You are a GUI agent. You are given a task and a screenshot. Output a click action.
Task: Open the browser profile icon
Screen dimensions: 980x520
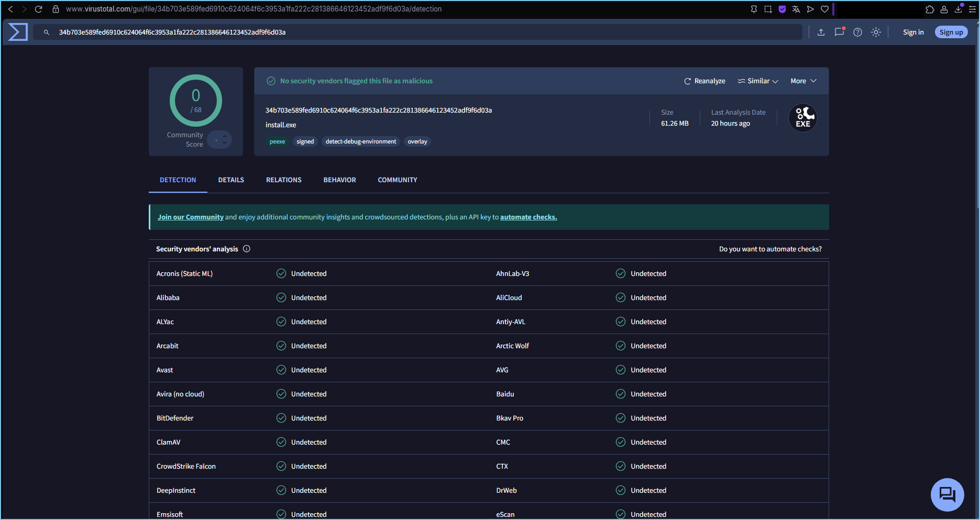pos(944,9)
